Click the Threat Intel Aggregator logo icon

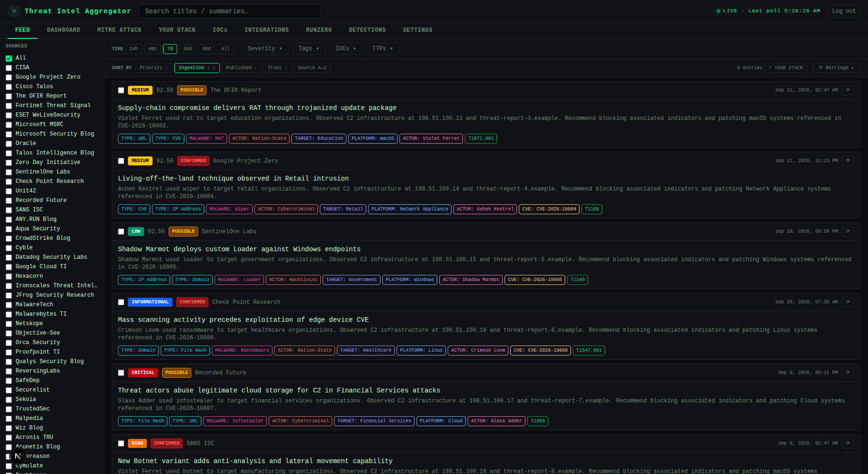[x=14, y=11]
